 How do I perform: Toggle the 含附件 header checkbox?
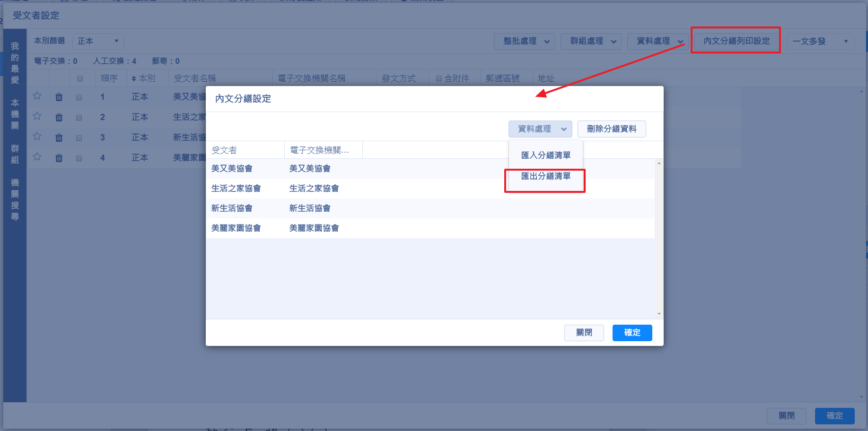click(x=439, y=78)
